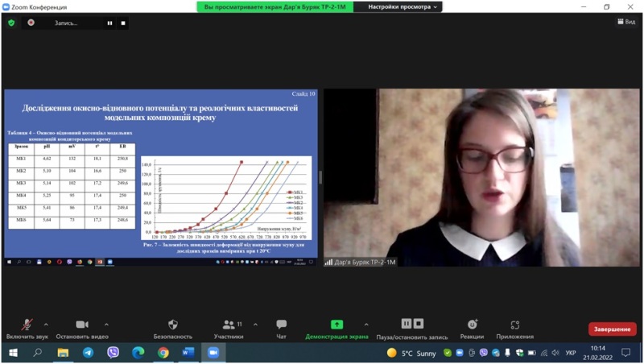Expand share options arrow beside Демонстрация экрана

click(x=366, y=325)
